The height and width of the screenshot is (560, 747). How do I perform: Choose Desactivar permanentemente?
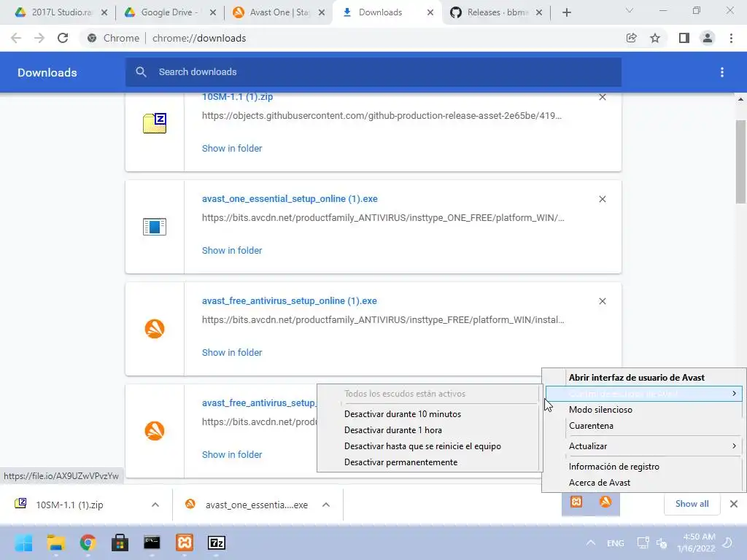[400, 462]
